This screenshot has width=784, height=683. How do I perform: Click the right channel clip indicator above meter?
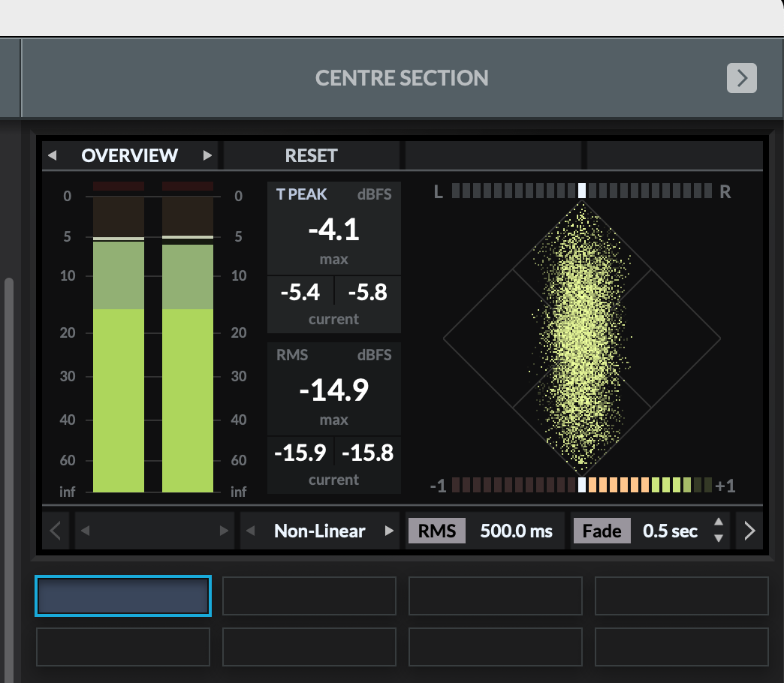pos(188,186)
